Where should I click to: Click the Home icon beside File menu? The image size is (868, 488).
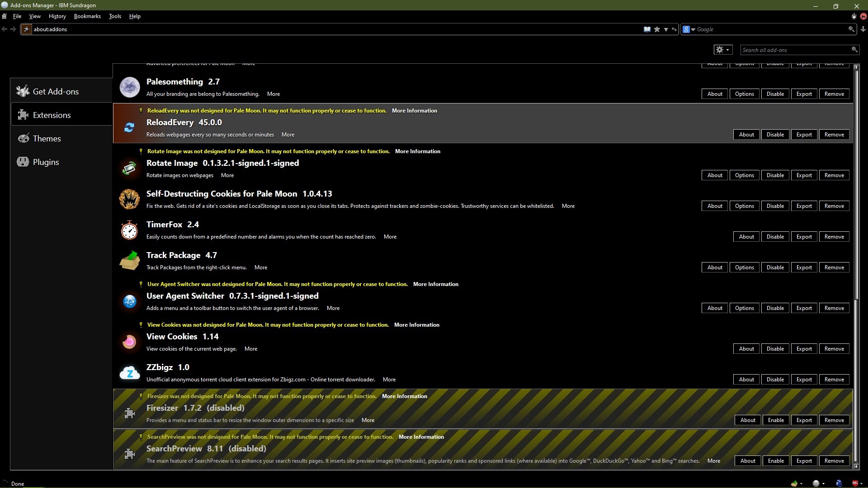4,16
